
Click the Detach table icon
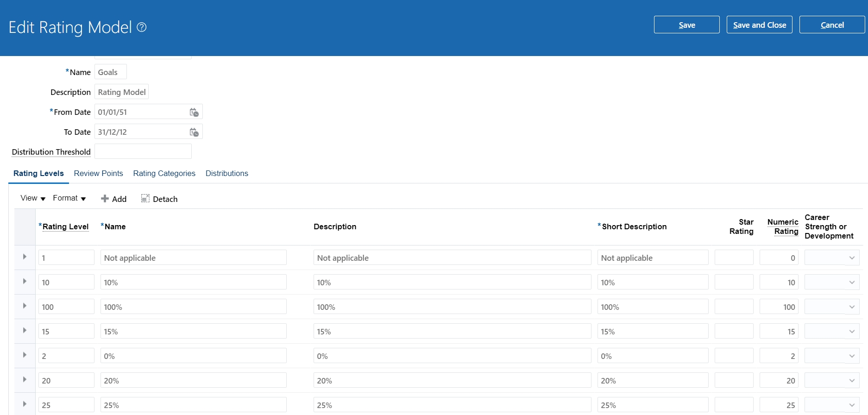point(145,198)
